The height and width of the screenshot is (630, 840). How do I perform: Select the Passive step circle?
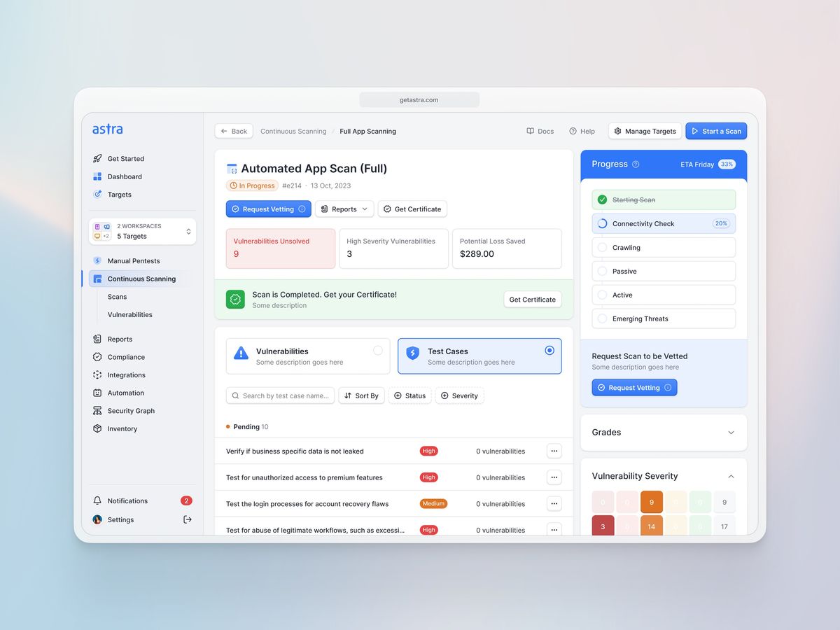pos(602,271)
